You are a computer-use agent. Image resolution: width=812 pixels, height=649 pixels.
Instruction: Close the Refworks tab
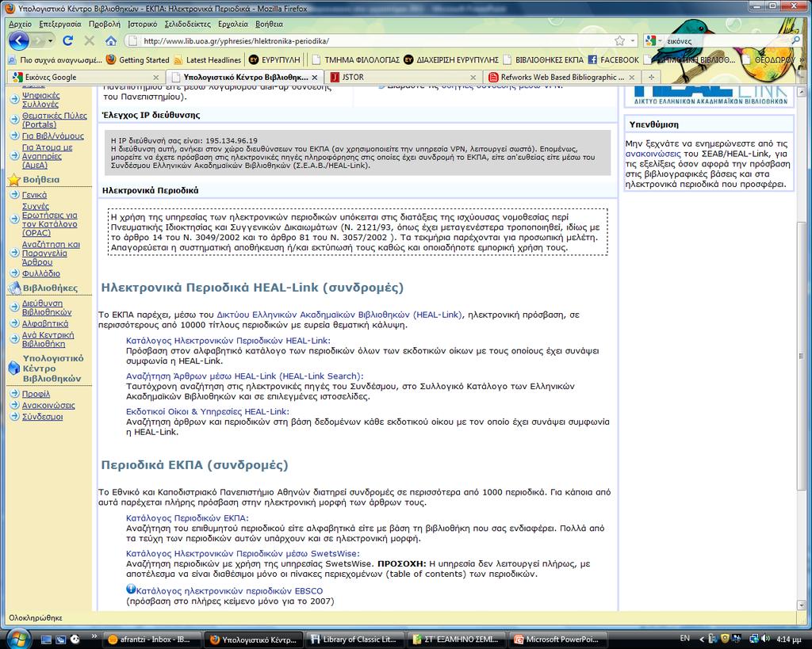pos(631,77)
